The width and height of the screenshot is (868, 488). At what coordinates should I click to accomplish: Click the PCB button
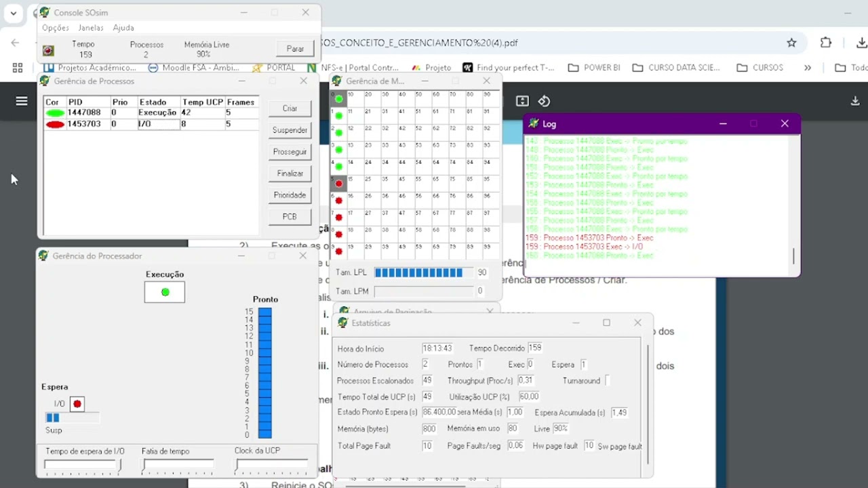[290, 217]
